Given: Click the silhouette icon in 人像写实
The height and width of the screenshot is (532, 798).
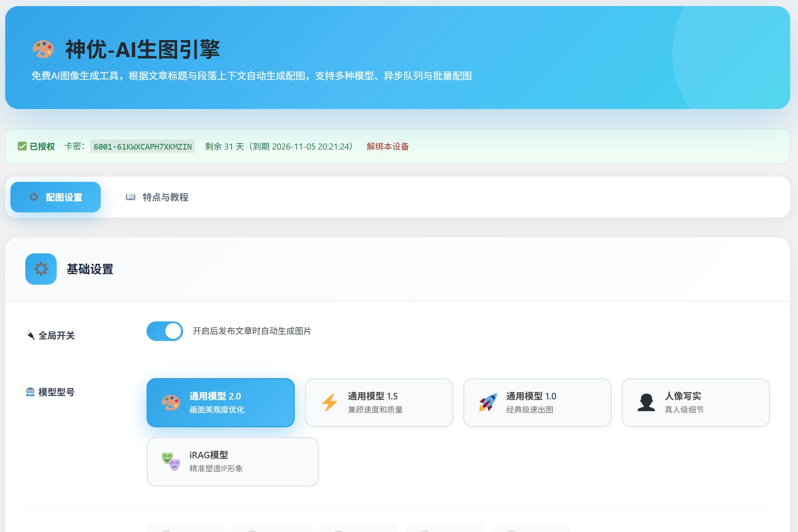Looking at the screenshot, I should pyautogui.click(x=646, y=402).
